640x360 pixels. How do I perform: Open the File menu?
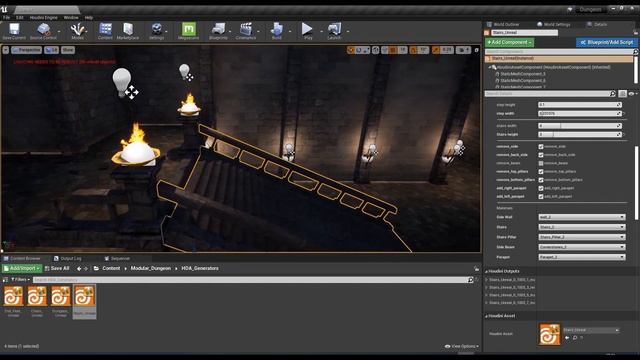pos(6,18)
